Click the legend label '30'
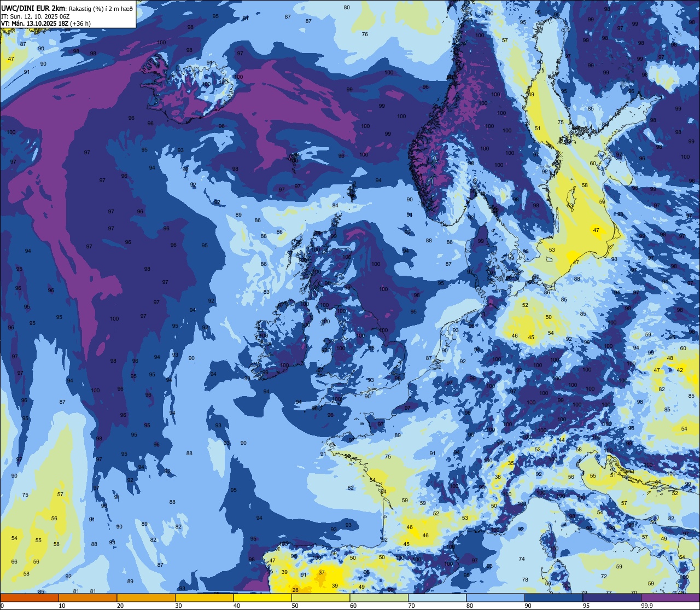 [178, 606]
